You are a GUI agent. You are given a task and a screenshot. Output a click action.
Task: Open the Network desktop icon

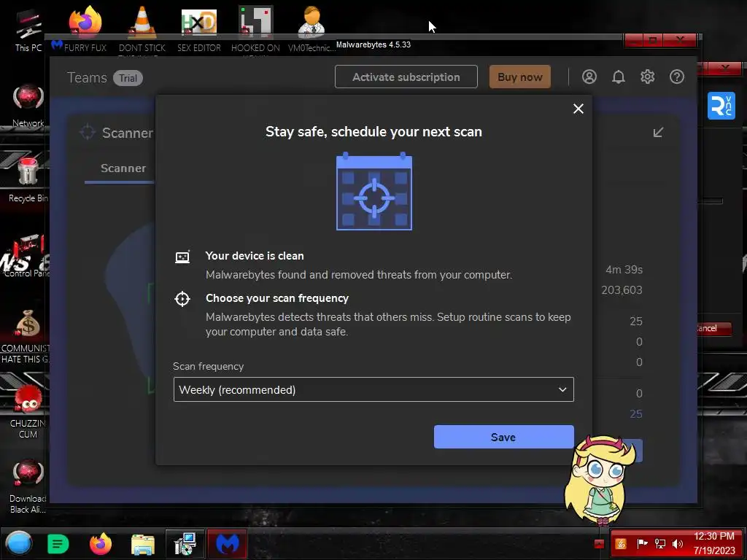(x=28, y=106)
